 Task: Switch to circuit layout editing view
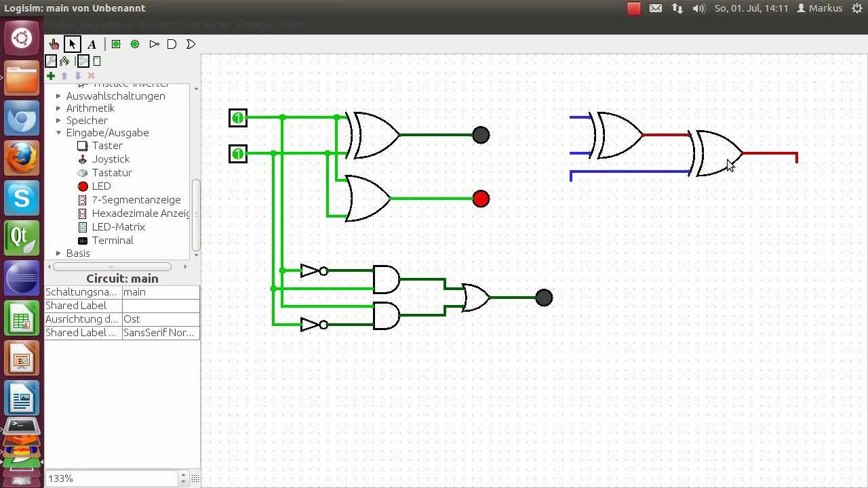click(x=83, y=61)
